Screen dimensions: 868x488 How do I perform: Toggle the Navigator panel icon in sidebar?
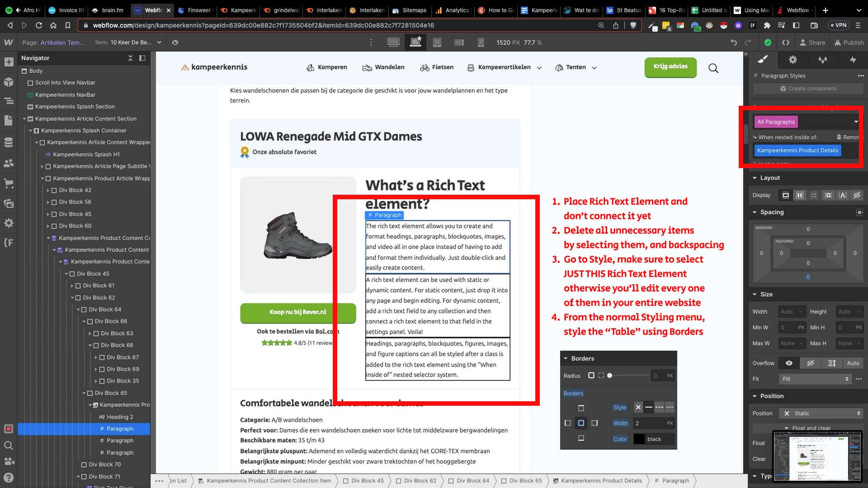9,101
